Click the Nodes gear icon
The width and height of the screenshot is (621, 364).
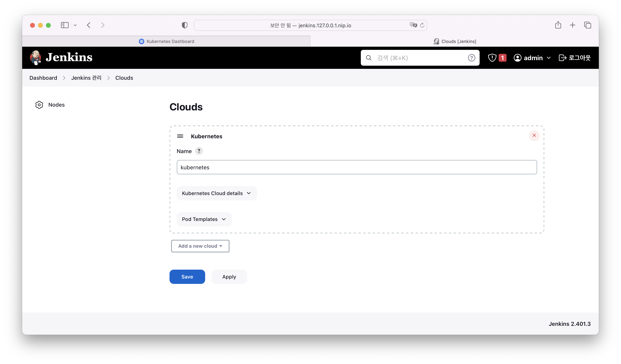39,105
